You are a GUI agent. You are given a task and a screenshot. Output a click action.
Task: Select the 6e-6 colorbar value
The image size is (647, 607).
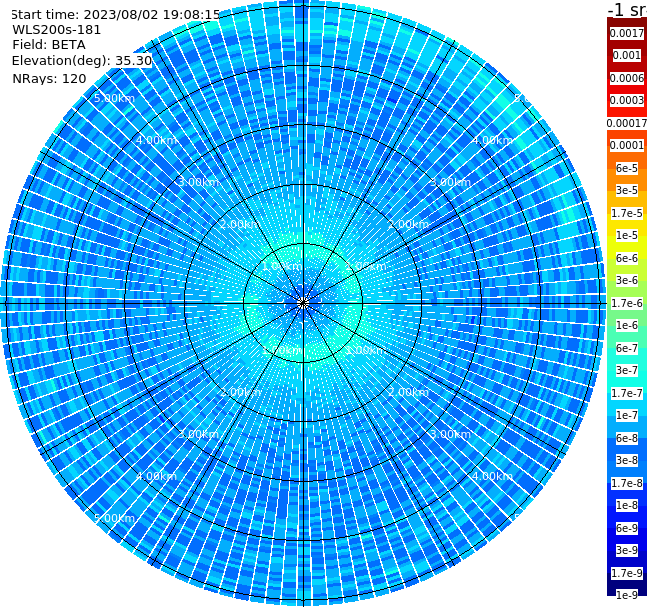[x=627, y=258]
